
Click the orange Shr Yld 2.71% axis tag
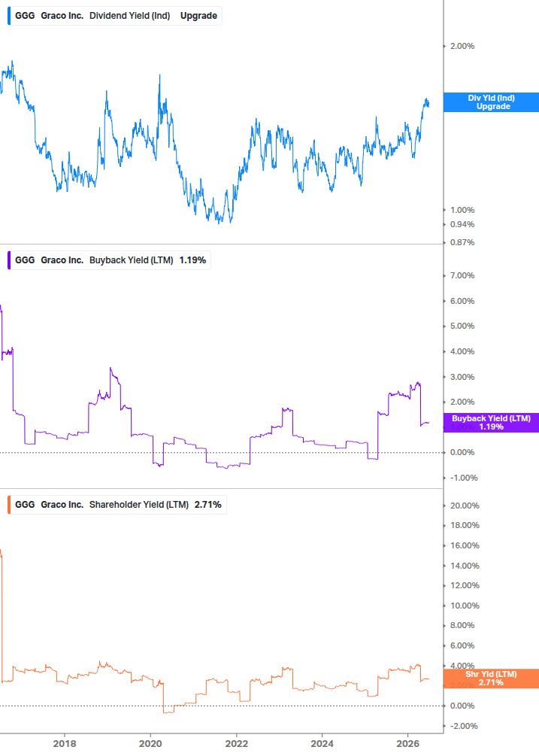(x=491, y=679)
